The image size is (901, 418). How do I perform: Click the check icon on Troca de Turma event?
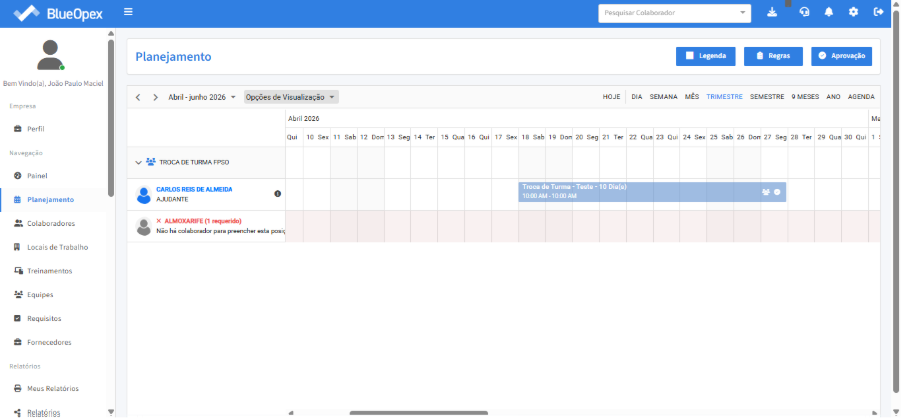(x=777, y=192)
